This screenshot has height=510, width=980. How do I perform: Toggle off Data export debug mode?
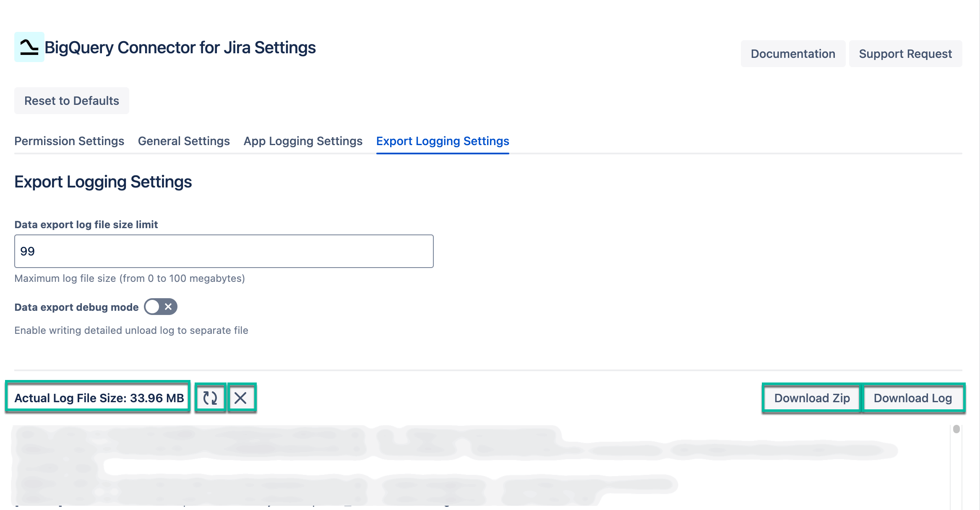(x=161, y=307)
